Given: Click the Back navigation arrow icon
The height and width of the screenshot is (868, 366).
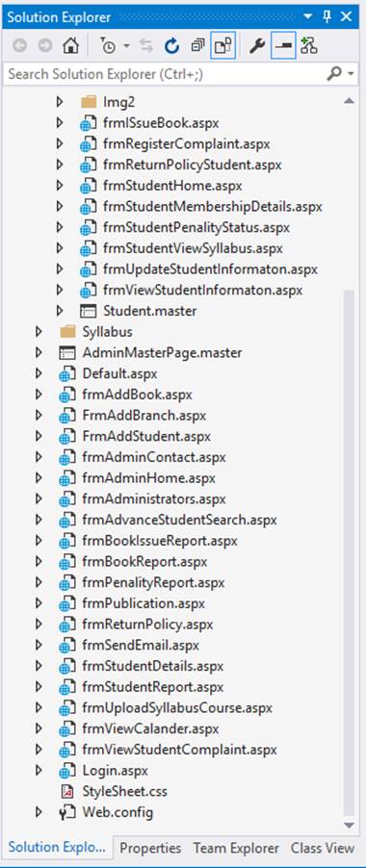Looking at the screenshot, I should (19, 46).
